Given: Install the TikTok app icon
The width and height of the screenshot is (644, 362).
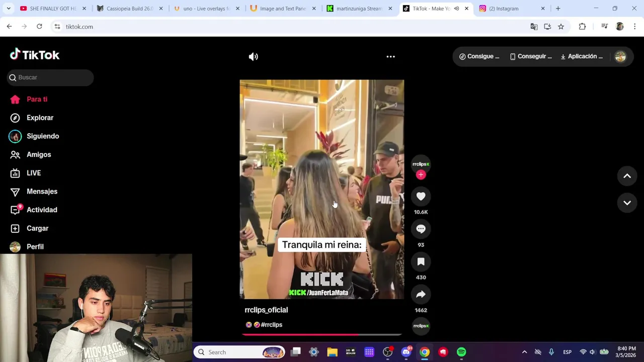Looking at the screenshot, I should pyautogui.click(x=547, y=27).
